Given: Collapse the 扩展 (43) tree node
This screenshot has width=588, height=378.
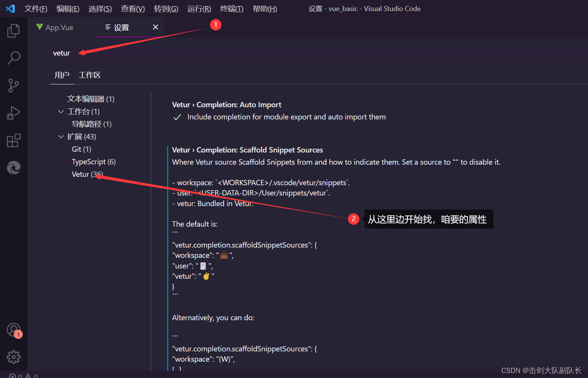Looking at the screenshot, I should click(61, 137).
